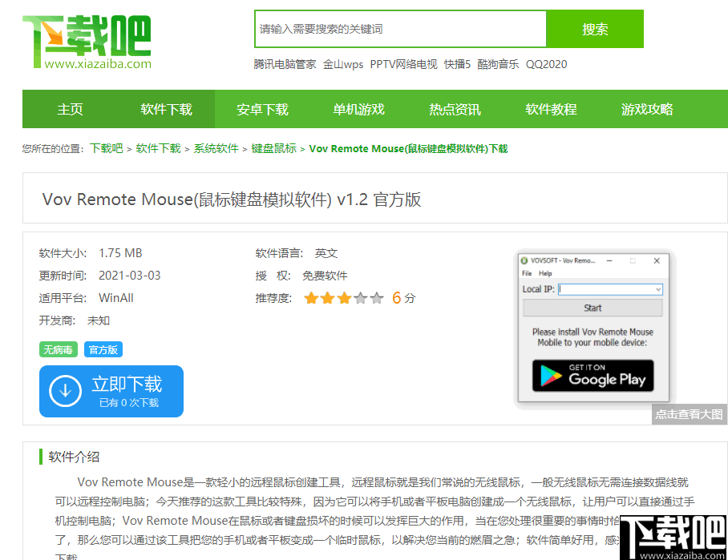Click the 1.75 MB size value
The image size is (728, 560).
click(x=120, y=253)
